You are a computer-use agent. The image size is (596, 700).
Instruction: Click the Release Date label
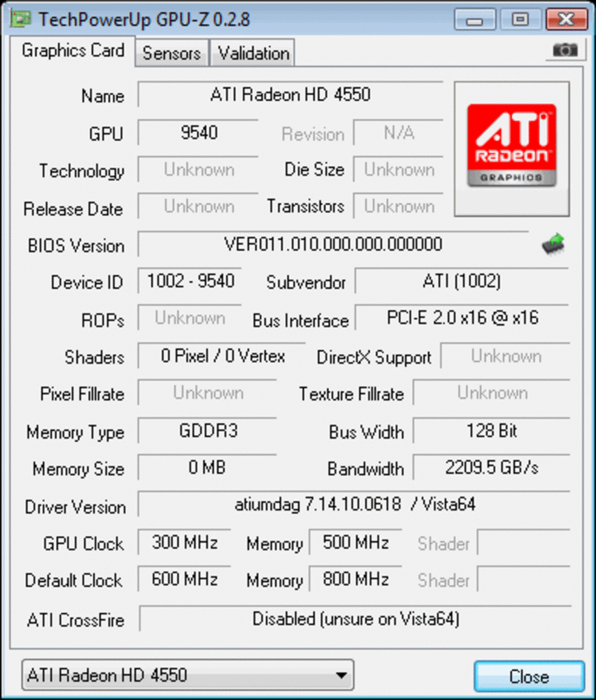(73, 209)
